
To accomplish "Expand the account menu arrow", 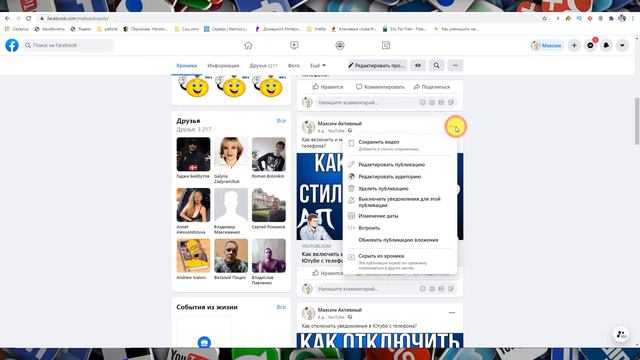I will [622, 45].
